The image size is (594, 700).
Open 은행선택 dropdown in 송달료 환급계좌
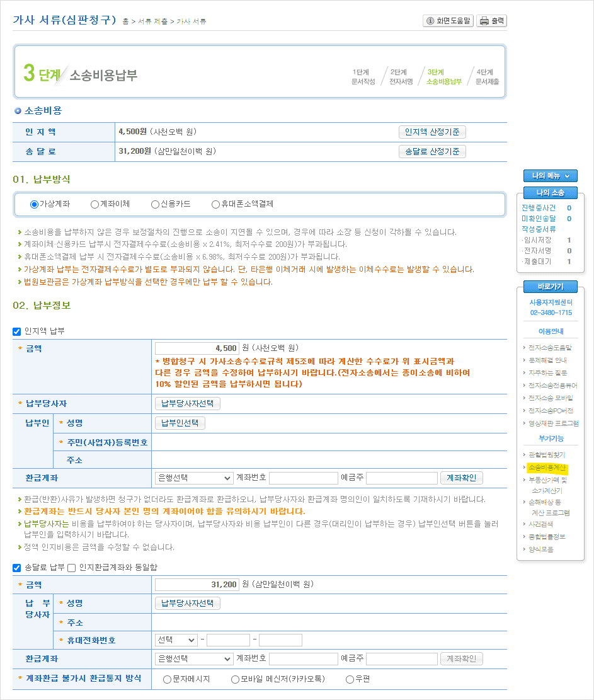194,659
